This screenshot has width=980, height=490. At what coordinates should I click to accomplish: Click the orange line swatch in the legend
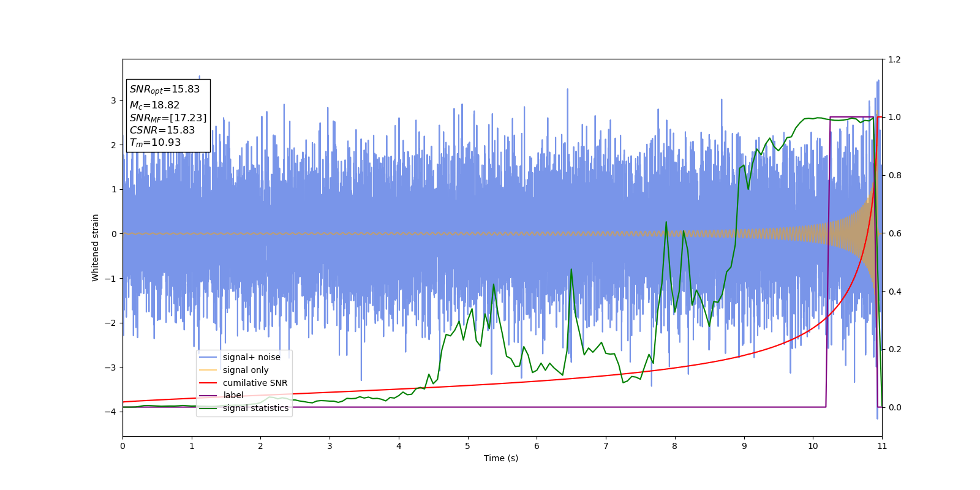click(x=208, y=370)
